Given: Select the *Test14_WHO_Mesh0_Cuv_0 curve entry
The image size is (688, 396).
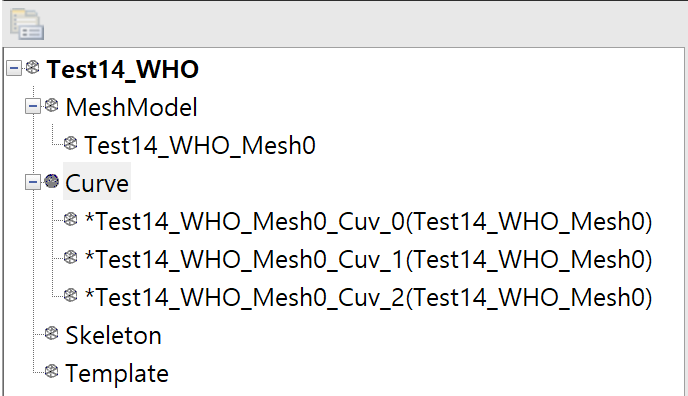Looking at the screenshot, I should point(369,221).
